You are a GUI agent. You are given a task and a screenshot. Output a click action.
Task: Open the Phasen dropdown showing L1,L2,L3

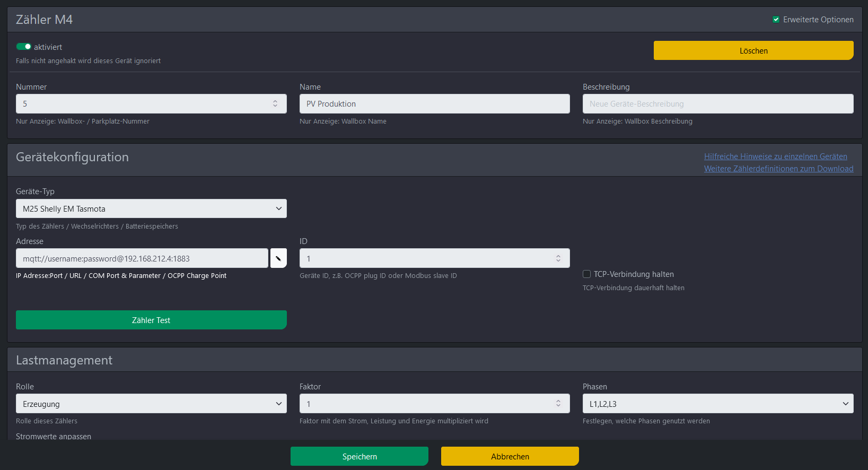pyautogui.click(x=718, y=404)
